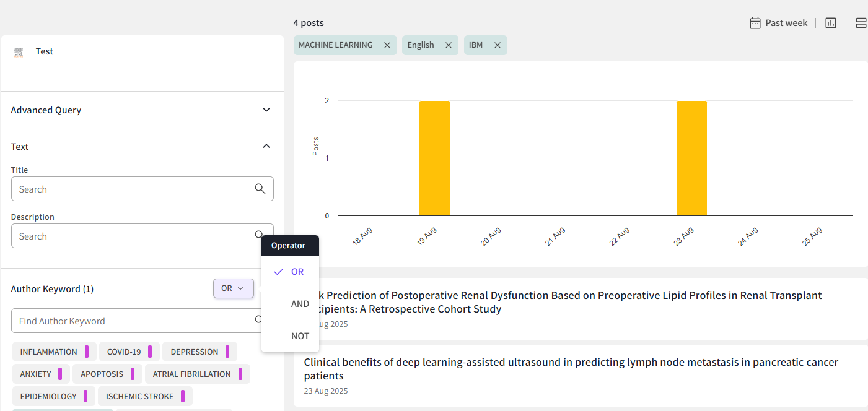Screen dimensions: 868x411
Task: Click the 19 Aug yellow chart bar
Action: (x=434, y=158)
